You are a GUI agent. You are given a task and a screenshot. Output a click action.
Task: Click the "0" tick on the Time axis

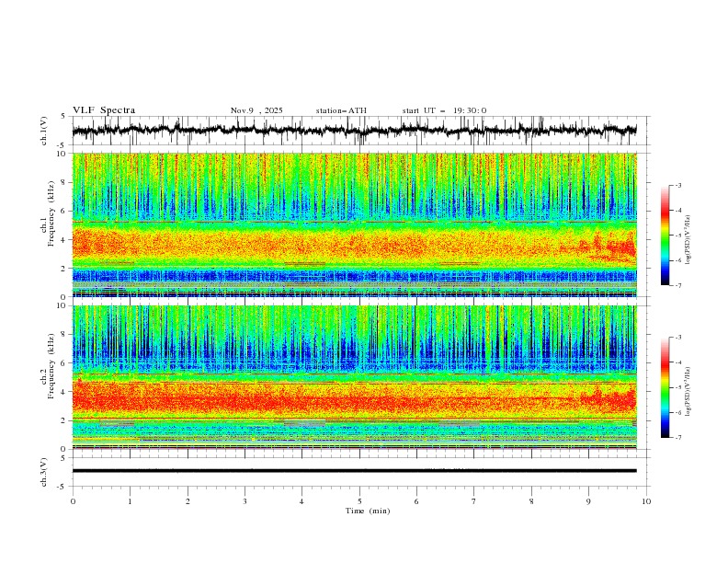73,501
